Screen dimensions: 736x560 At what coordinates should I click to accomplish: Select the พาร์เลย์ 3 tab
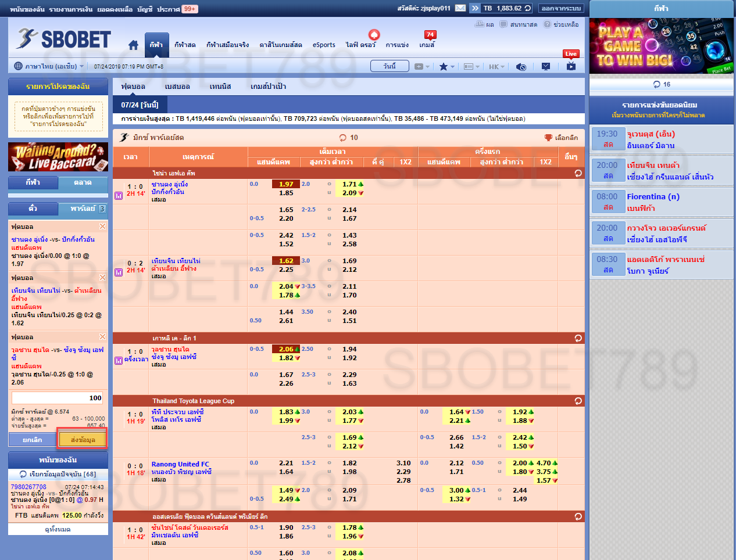(x=83, y=208)
